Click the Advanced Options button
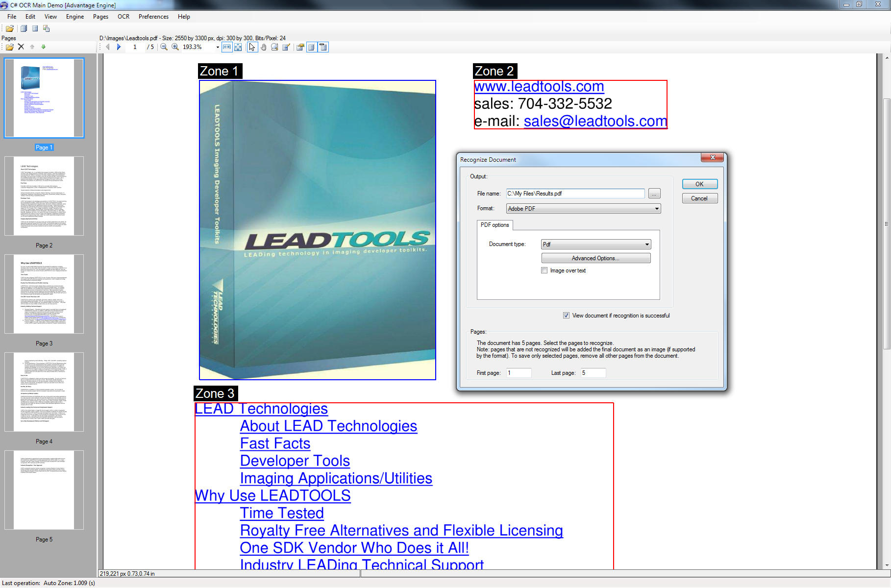This screenshot has height=588, width=891. [x=595, y=258]
